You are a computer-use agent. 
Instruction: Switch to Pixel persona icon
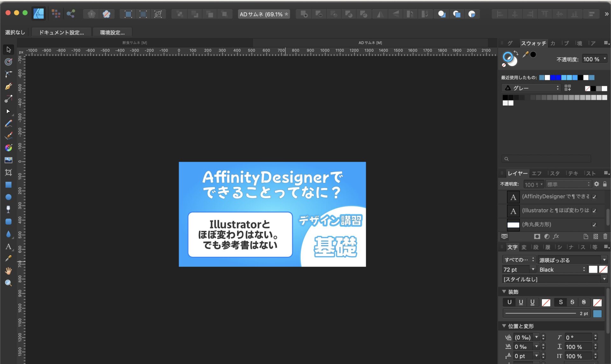coord(56,14)
